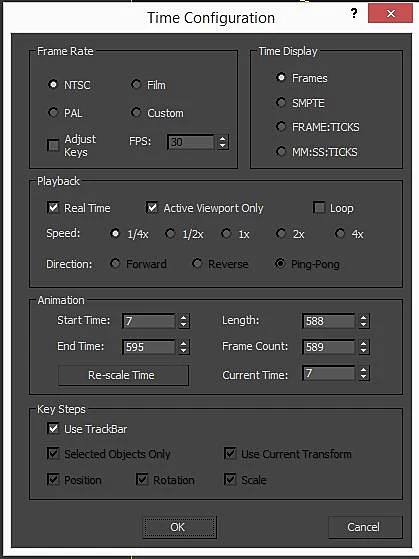Viewport: 419px width, 559px height.
Task: Confirm settings with OK button
Action: point(179,527)
